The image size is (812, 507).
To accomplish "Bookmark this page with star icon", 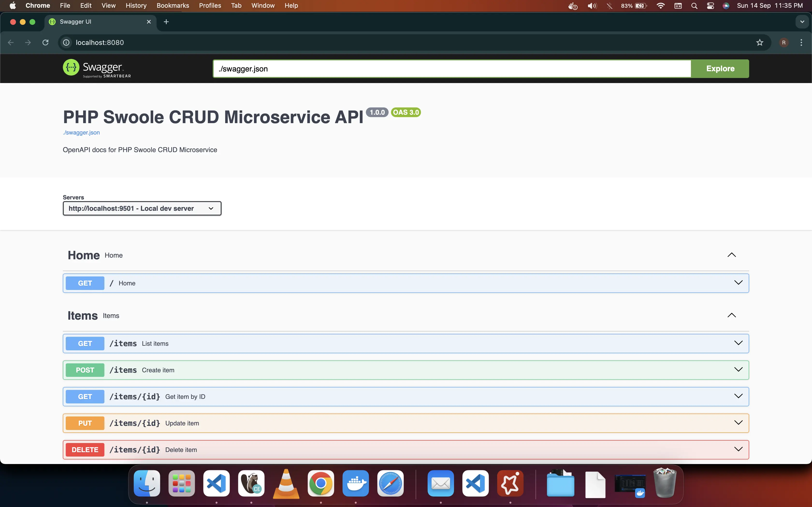I will (760, 42).
